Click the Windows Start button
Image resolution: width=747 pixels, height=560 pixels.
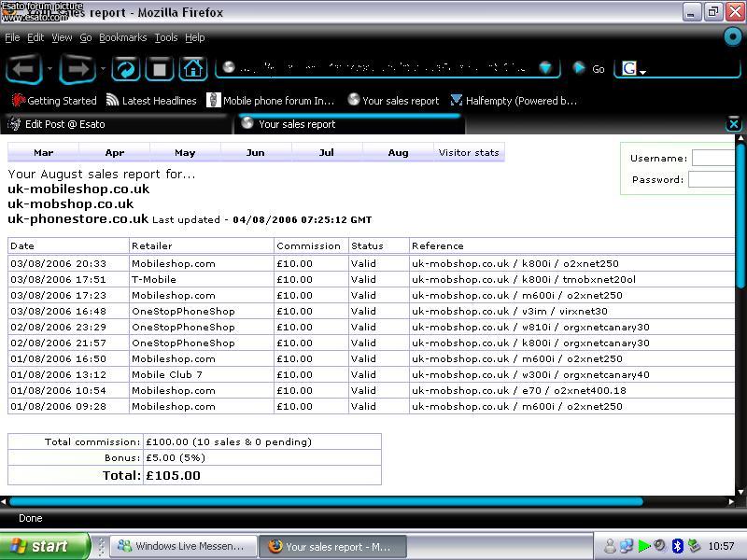(x=44, y=546)
